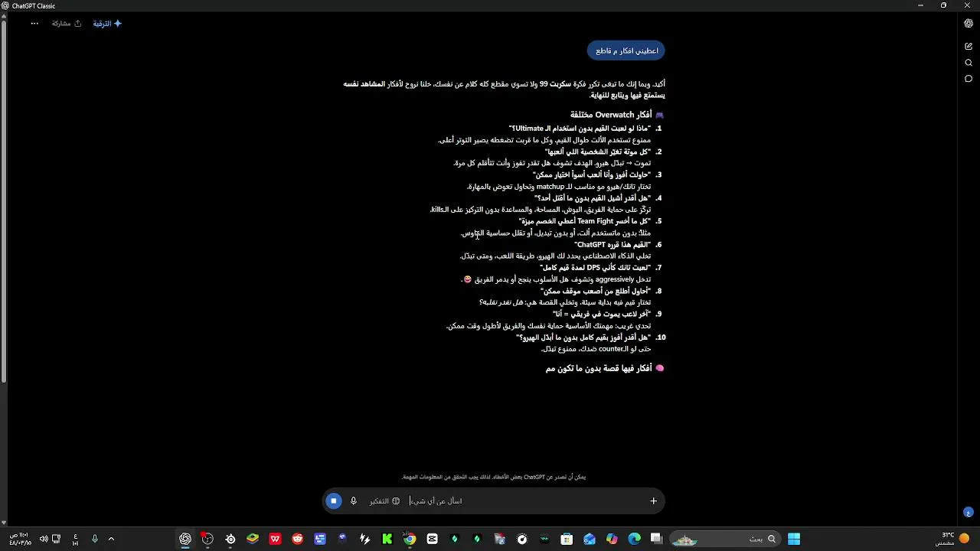Viewport: 980px width, 551px height.
Task: Activate voice dictation microphone in the composer
Action: [354, 500]
